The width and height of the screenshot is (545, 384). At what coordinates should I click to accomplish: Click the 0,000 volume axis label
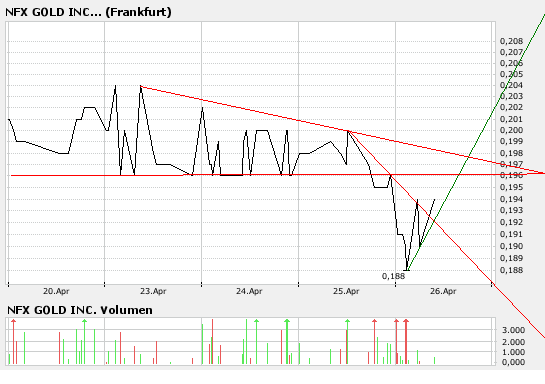(513, 362)
